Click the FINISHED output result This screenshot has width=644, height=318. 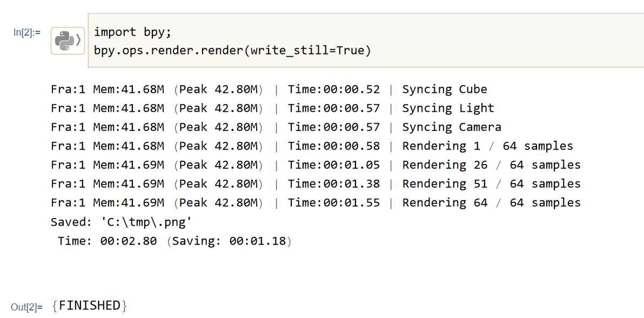(x=90, y=306)
